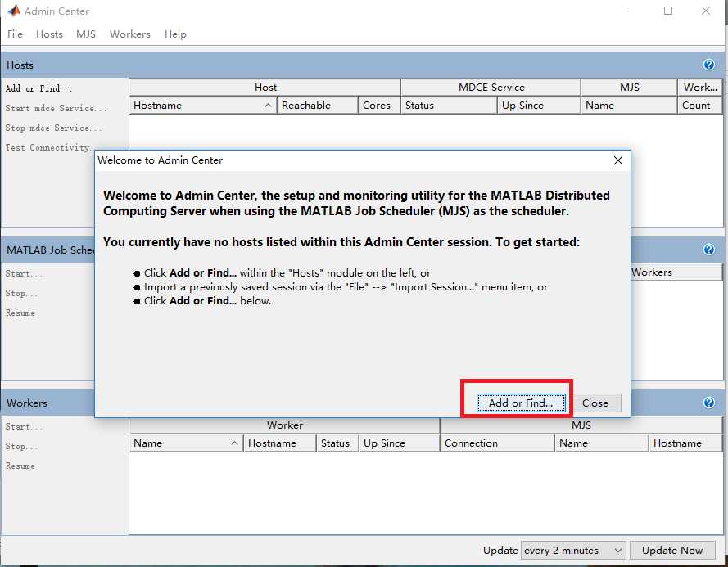Open the Workers menu
Image resolution: width=728 pixels, height=567 pixels.
130,34
